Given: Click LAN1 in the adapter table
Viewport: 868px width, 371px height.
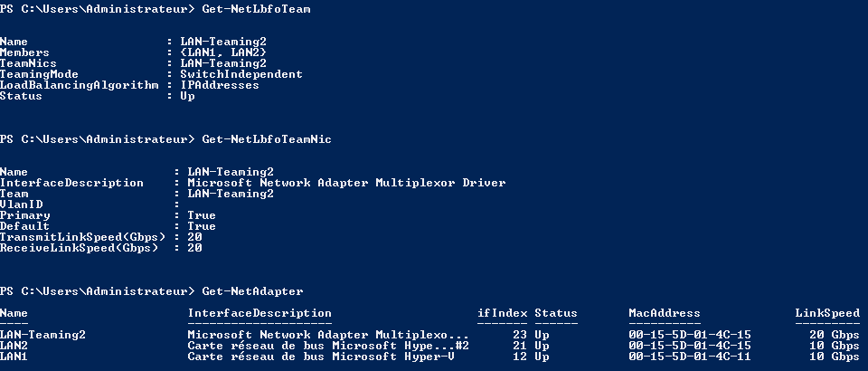Looking at the screenshot, I should point(14,357).
